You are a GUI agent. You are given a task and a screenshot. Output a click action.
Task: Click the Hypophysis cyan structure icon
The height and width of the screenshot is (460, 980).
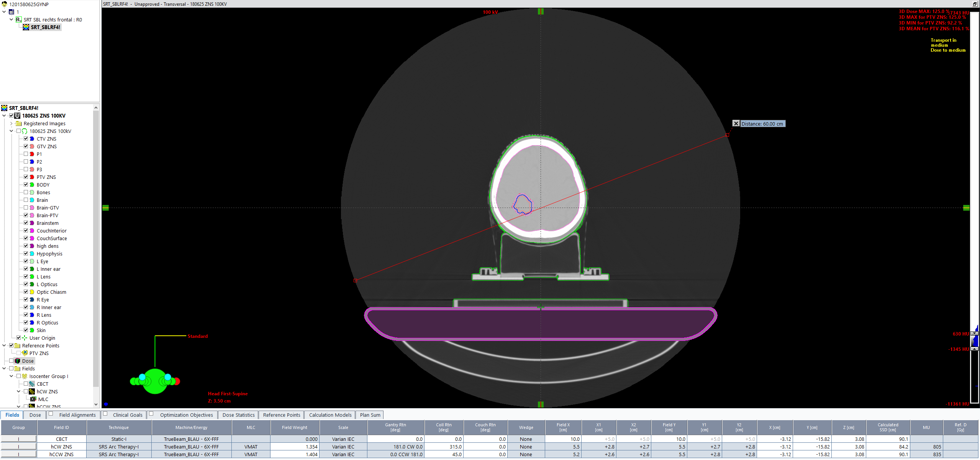(32, 254)
